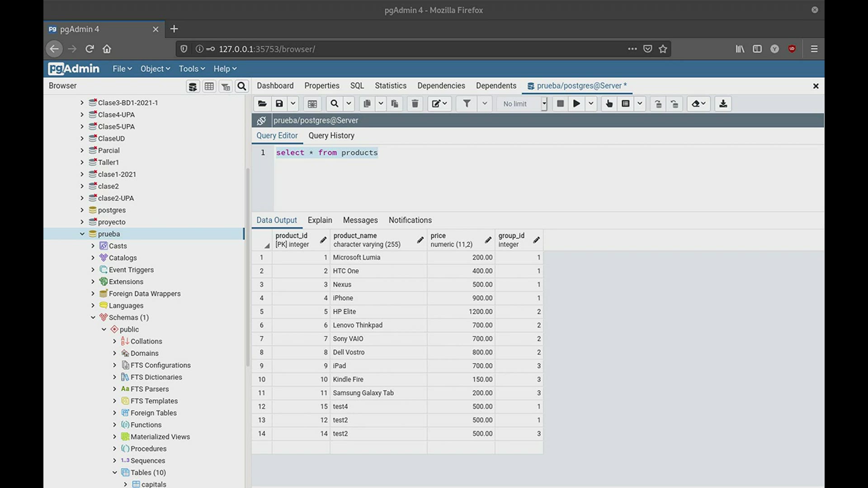This screenshot has height=488, width=868.
Task: Switch to the Statistics tab
Action: pos(391,86)
